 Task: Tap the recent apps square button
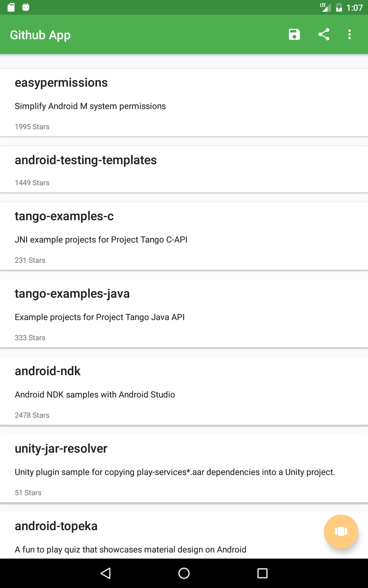point(263,573)
